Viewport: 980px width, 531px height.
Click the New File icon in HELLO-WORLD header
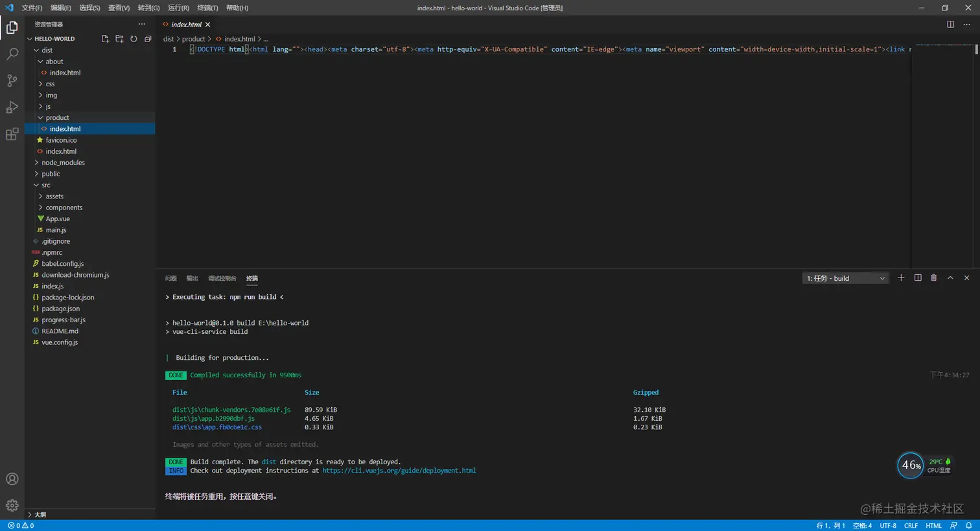click(105, 39)
